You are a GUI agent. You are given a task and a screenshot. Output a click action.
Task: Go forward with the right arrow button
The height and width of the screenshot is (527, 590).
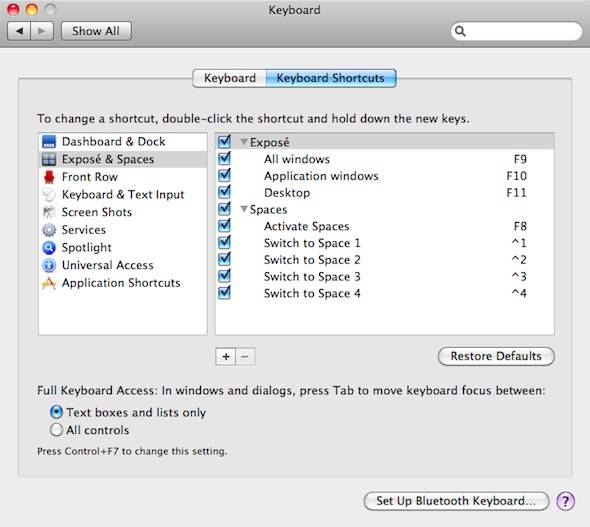coord(42,31)
